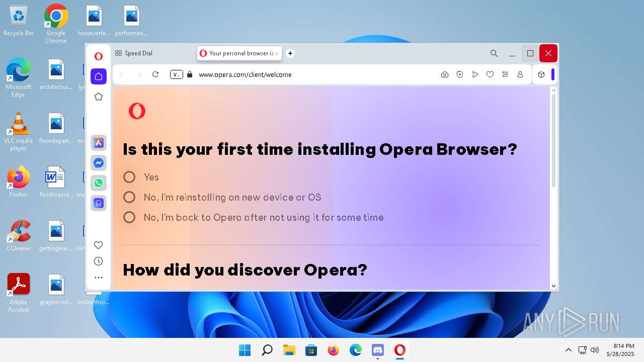Open sidebar setup three-dots menu
Screen dimensions: 644x362
click(99, 278)
